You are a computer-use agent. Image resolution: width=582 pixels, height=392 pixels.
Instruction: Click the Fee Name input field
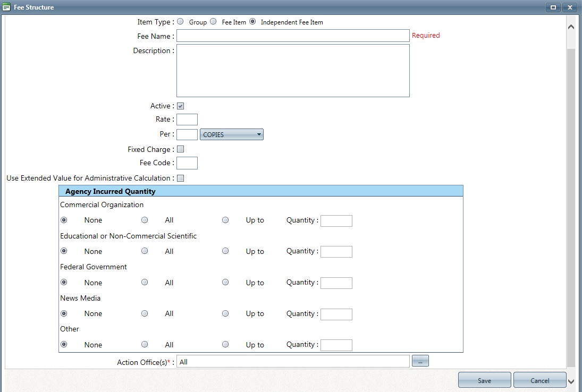292,36
